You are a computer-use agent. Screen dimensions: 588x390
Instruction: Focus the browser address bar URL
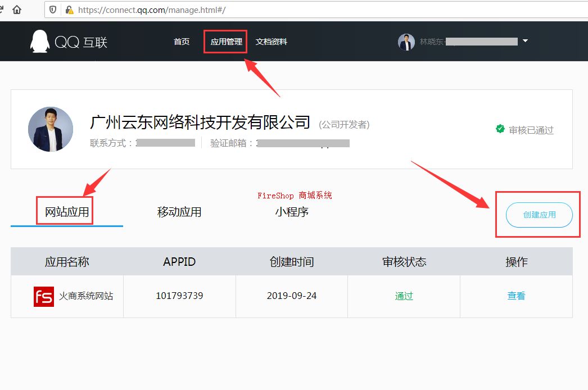point(152,10)
